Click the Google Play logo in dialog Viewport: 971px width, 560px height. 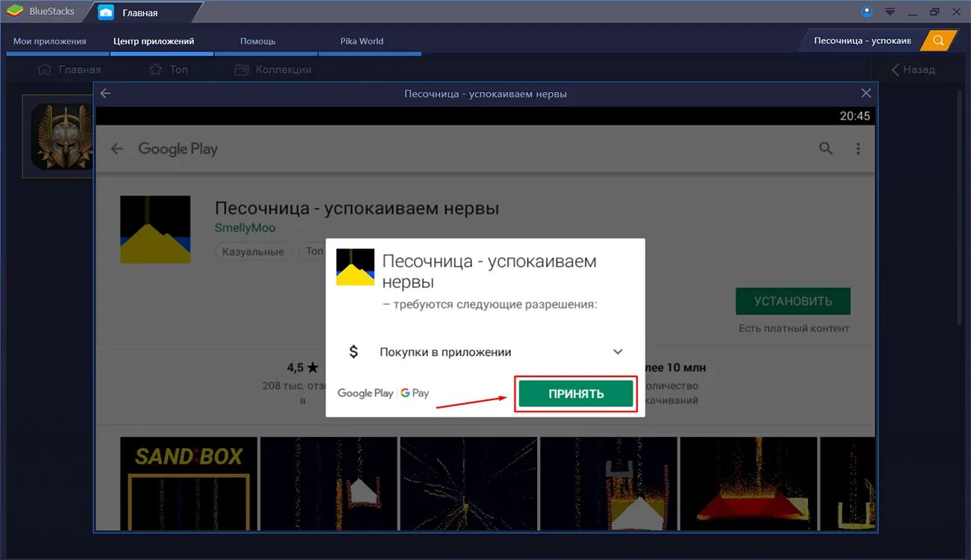coord(365,393)
